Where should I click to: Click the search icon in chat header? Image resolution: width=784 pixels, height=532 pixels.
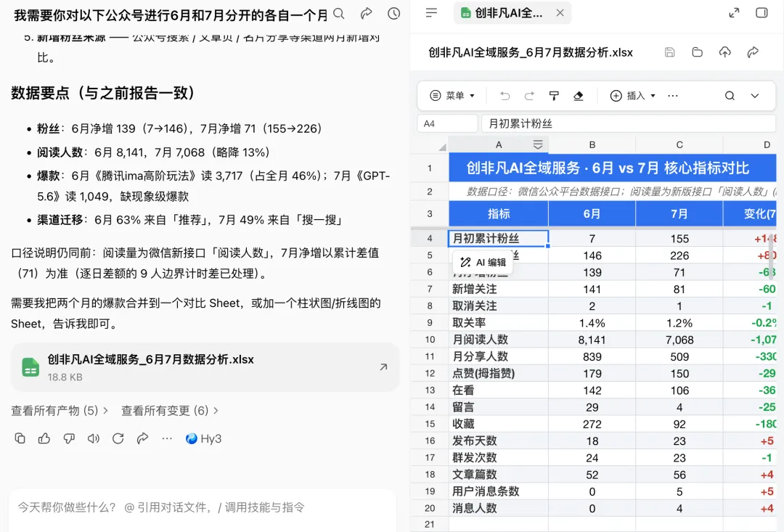[338, 14]
